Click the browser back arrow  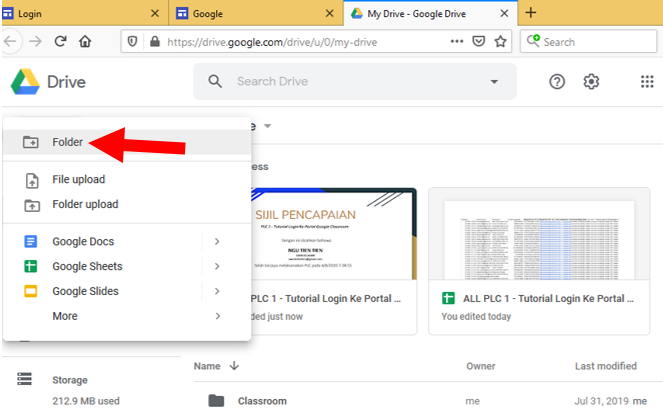point(10,41)
